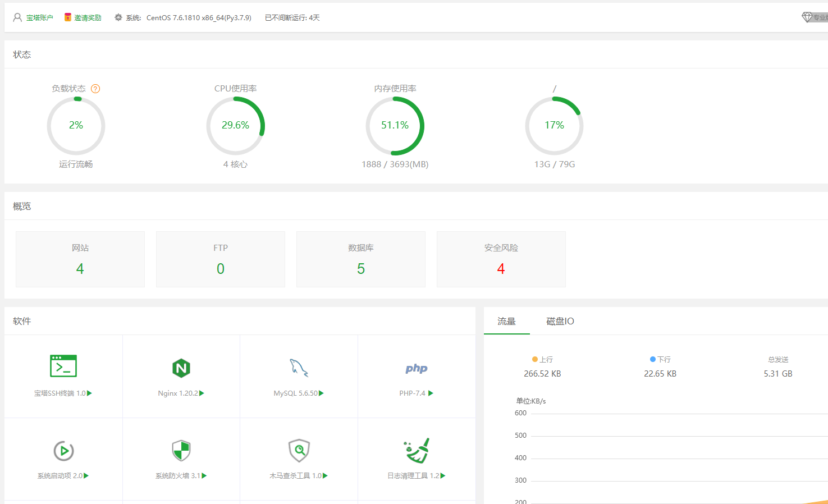Open the 安全风险 count card
Viewport: 828px width, 504px height.
pos(501,259)
